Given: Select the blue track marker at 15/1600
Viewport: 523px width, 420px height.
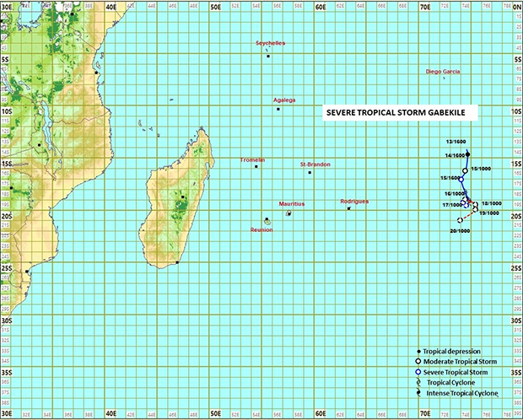Looking at the screenshot, I should tap(461, 180).
